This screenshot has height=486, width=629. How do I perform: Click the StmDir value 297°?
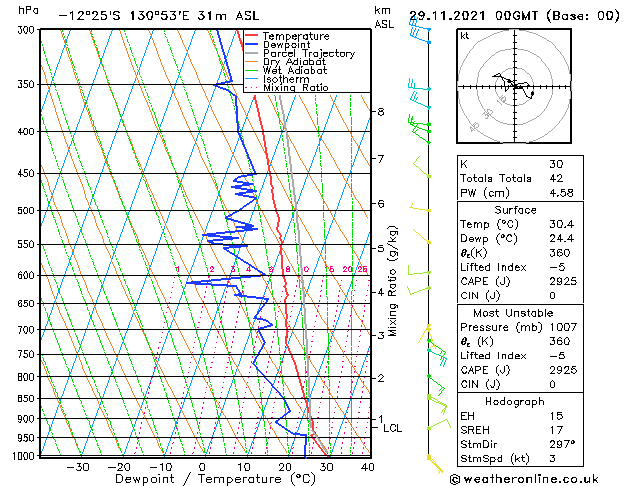click(x=562, y=444)
